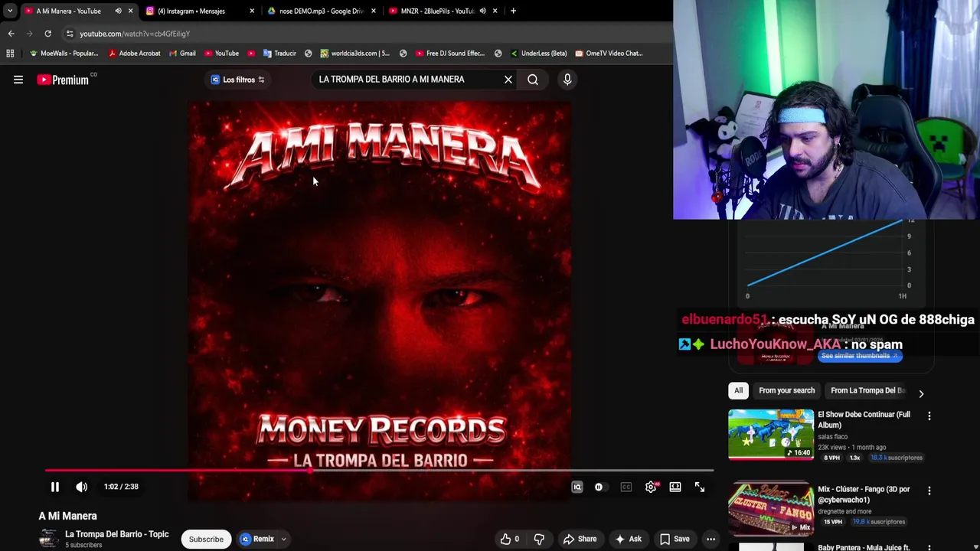Open Gmail bookmark
The image size is (980, 551).
coord(182,54)
